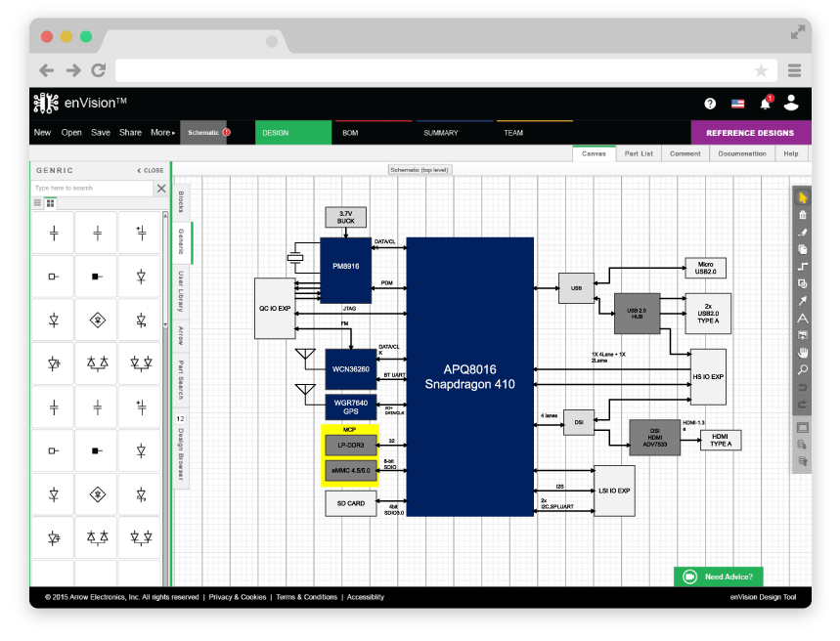Open help via question mark icon

(x=710, y=104)
